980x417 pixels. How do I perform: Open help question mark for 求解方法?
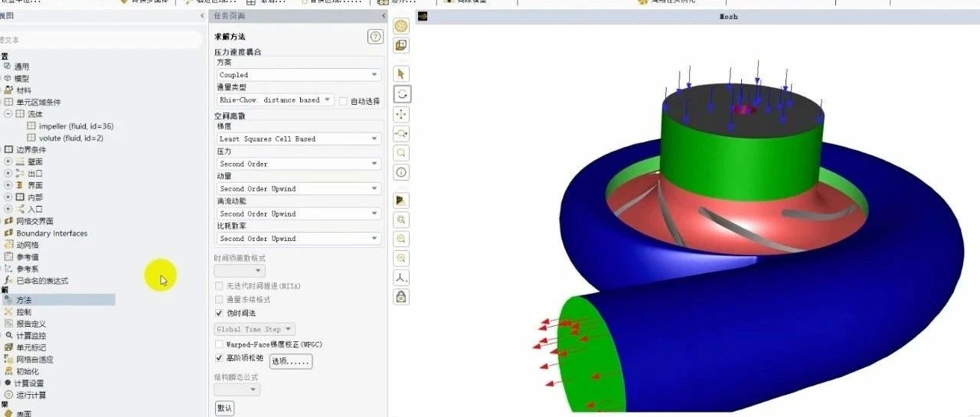tap(375, 37)
